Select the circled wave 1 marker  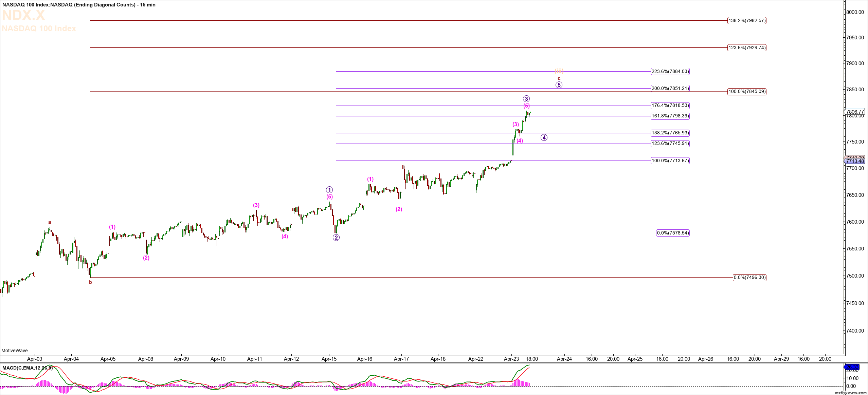pos(329,190)
